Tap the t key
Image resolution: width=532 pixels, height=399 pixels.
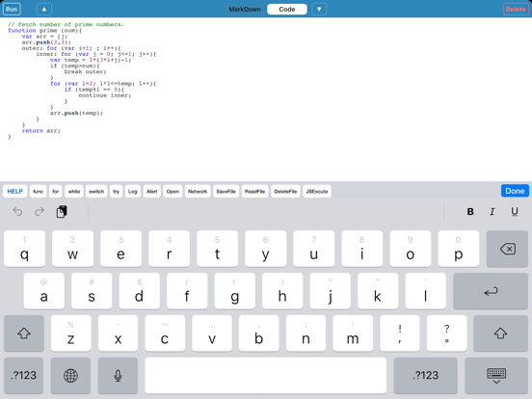tap(217, 249)
